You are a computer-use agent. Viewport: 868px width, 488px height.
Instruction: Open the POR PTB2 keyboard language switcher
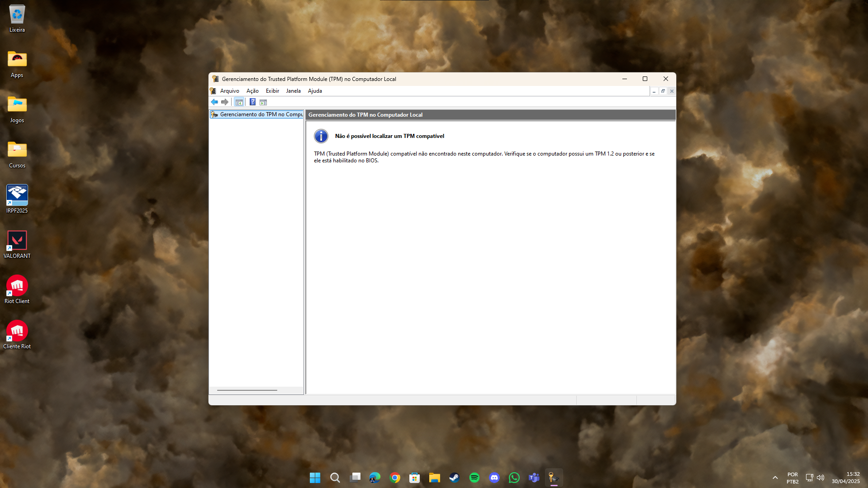click(x=793, y=478)
